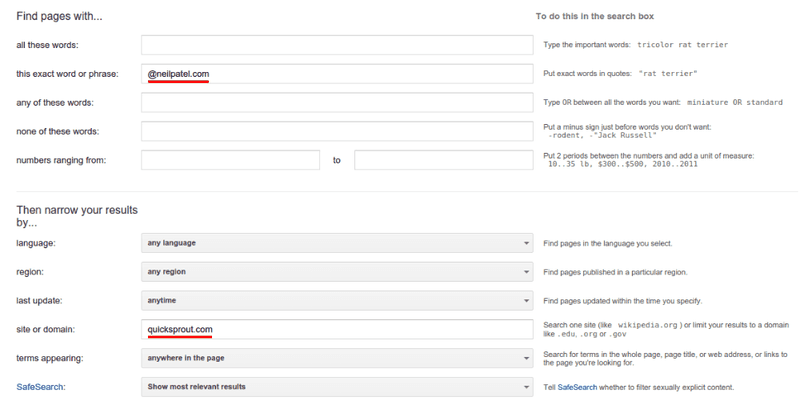Click the site or domain field

click(x=337, y=330)
